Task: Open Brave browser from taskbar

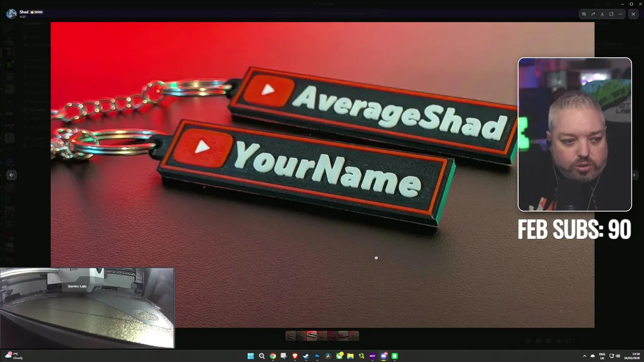Action: (295, 356)
